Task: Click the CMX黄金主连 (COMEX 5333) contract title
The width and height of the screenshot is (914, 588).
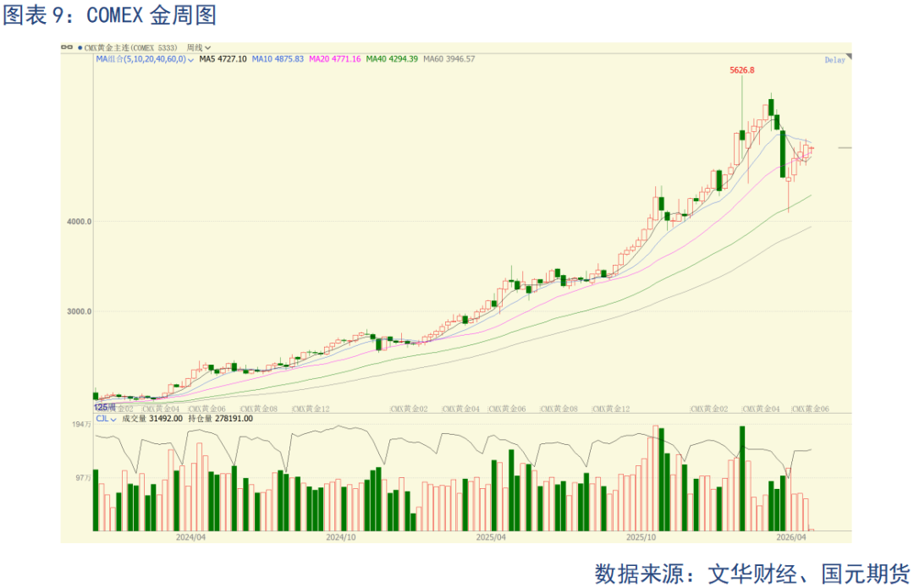Action: (130, 48)
